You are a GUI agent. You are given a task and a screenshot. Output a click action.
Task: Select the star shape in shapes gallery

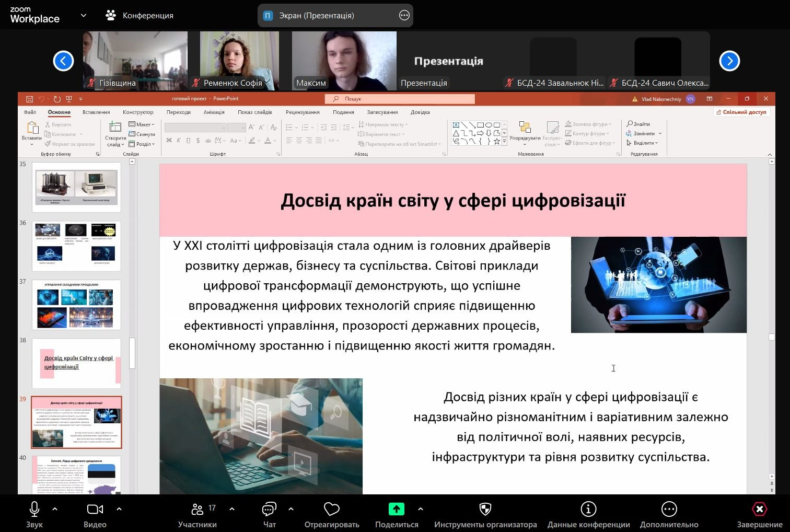[x=496, y=141]
